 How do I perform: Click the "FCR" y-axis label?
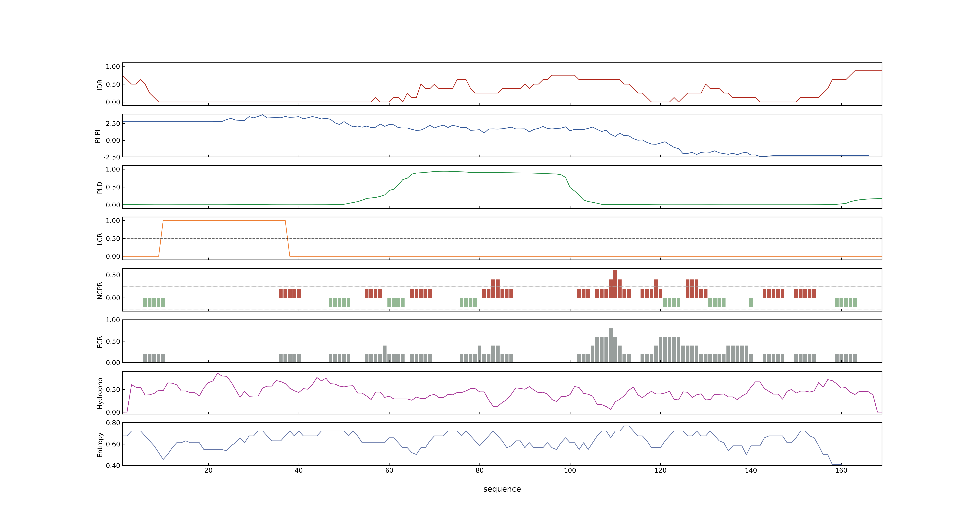click(x=100, y=341)
